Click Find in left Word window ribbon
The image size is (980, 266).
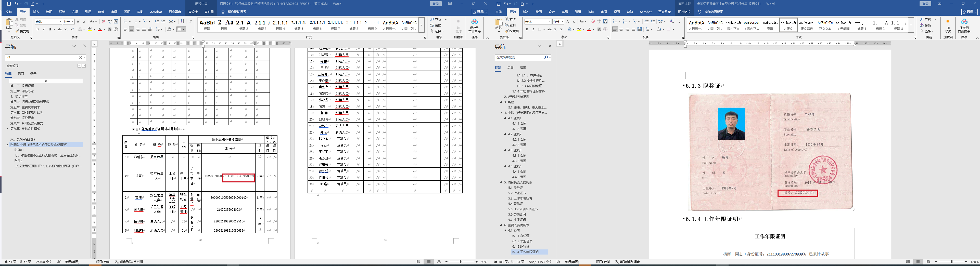tap(436, 20)
